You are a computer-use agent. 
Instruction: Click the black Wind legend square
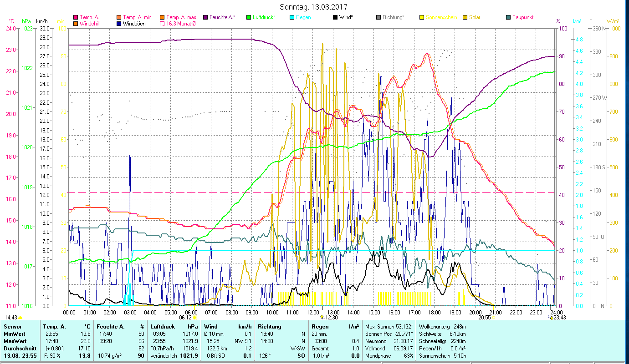(335, 17)
